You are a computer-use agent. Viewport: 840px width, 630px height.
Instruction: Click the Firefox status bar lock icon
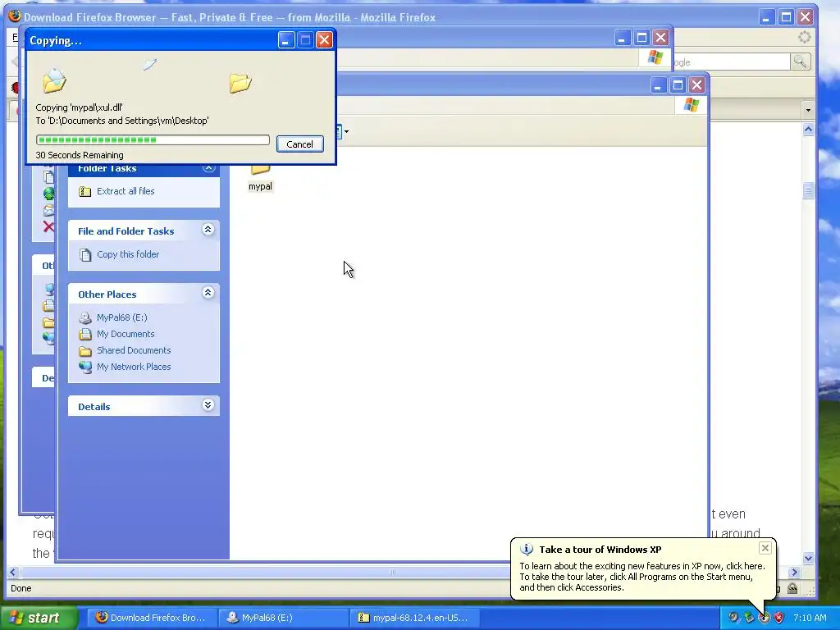click(x=792, y=588)
